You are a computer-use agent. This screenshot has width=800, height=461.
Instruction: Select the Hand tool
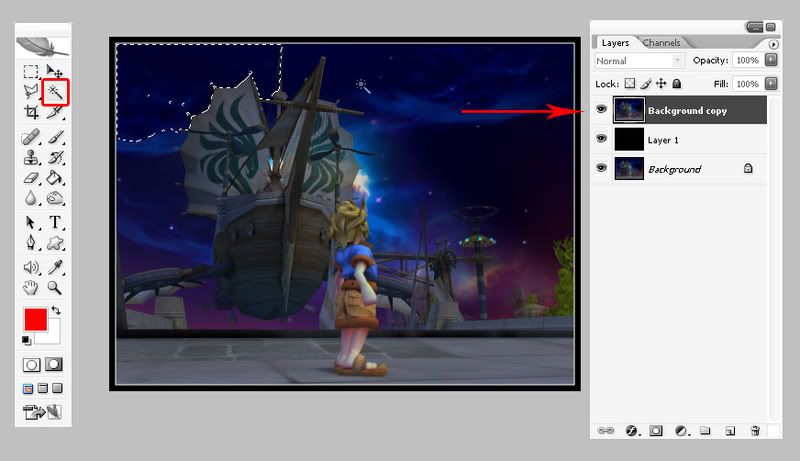[x=31, y=288]
